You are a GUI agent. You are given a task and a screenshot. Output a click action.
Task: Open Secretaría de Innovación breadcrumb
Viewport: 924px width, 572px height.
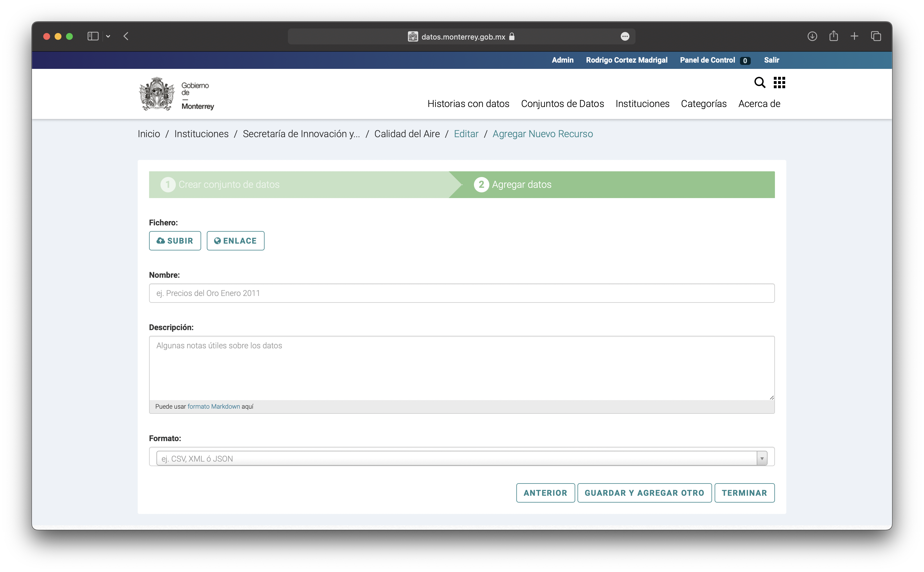[x=301, y=134]
